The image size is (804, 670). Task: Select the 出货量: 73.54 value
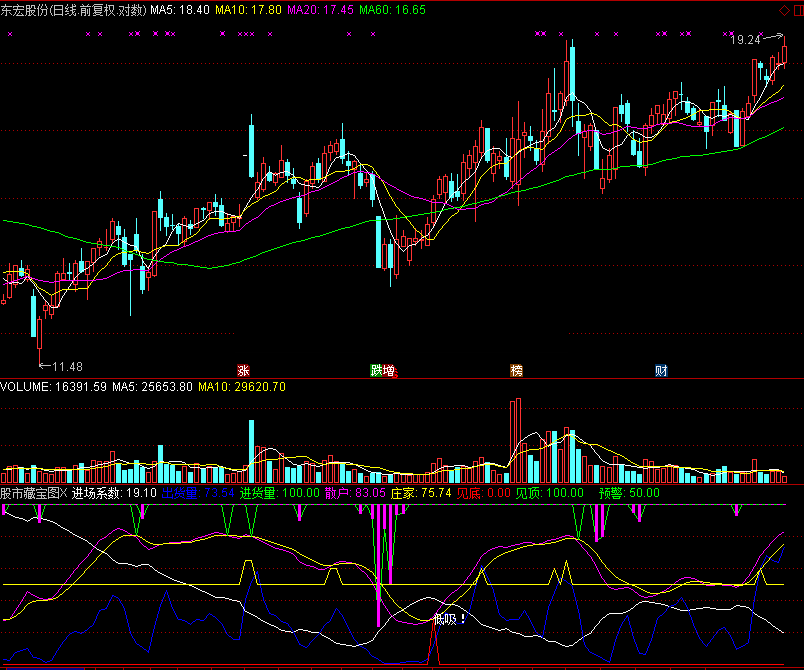pos(198,493)
